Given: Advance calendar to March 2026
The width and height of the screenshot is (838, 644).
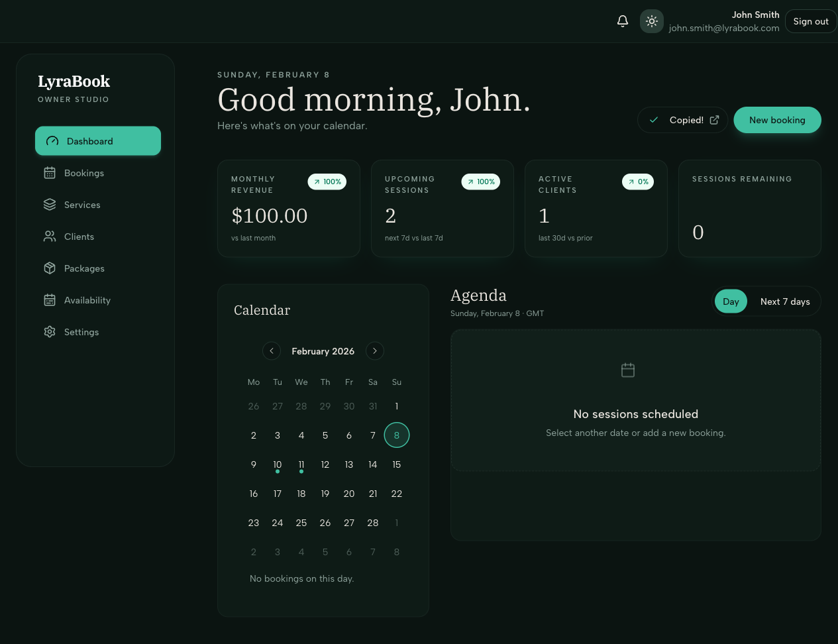Looking at the screenshot, I should [x=374, y=350].
